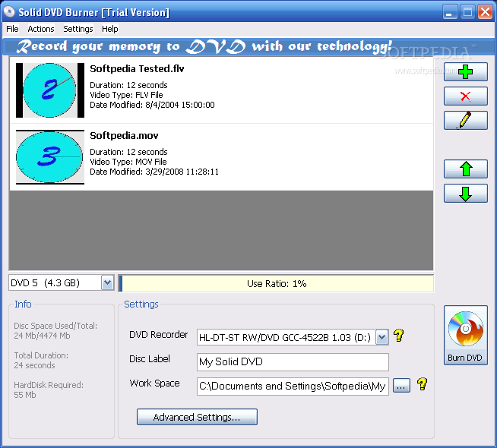Move selected video down with green arrow
The width and height of the screenshot is (497, 448).
point(465,194)
